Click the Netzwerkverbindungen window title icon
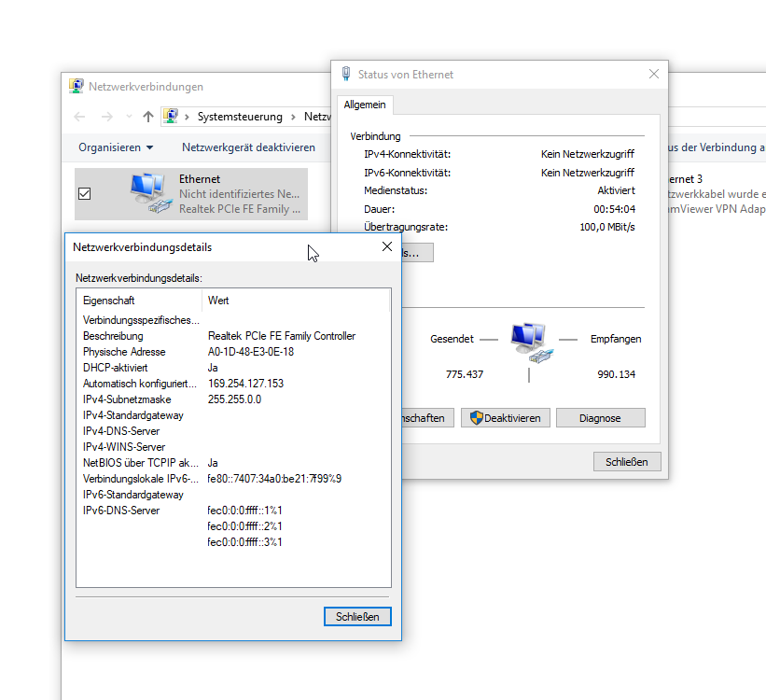 click(76, 86)
